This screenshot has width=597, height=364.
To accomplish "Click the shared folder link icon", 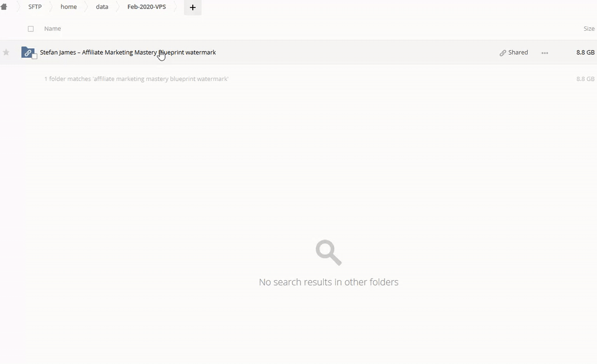I will click(x=27, y=53).
